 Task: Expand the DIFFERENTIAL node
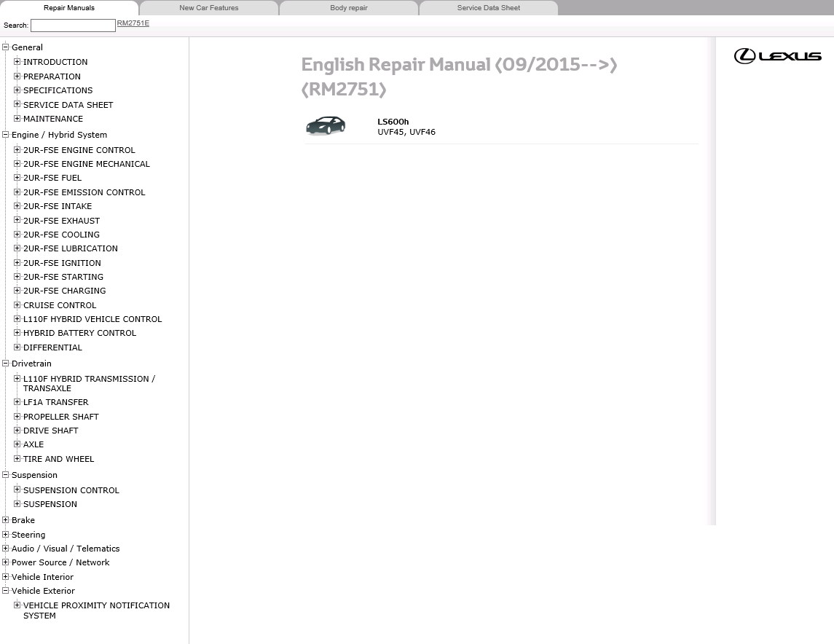coord(17,347)
